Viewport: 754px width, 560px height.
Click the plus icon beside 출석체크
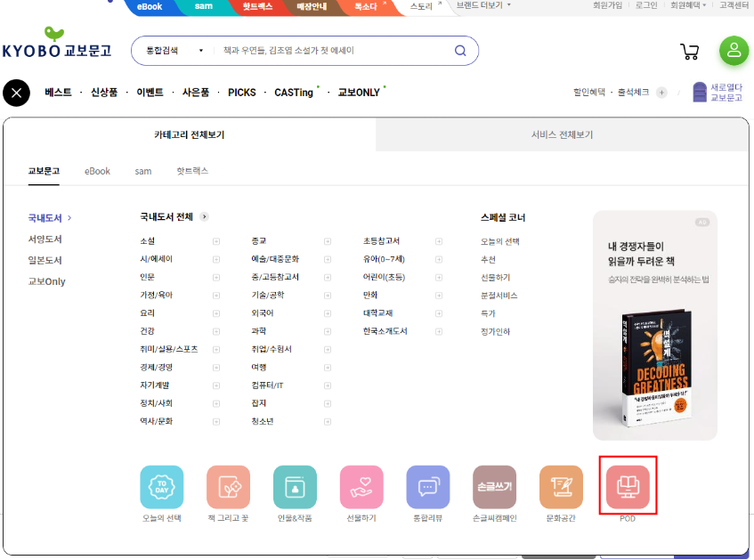click(661, 93)
